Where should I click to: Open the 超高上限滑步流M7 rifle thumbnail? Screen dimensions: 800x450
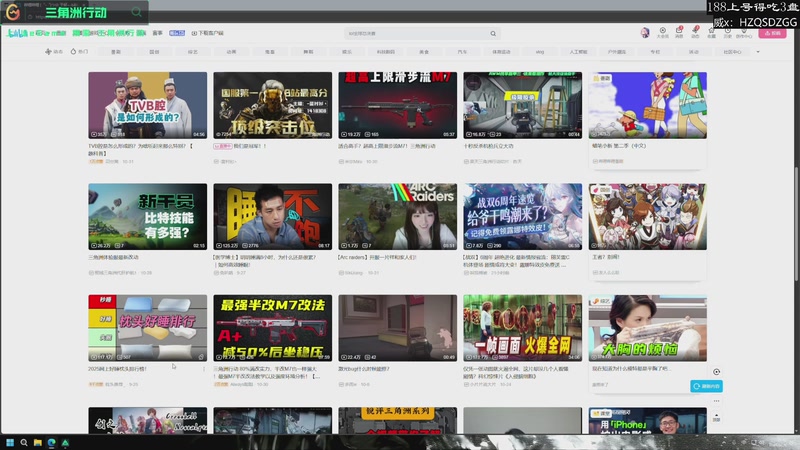(x=397, y=105)
